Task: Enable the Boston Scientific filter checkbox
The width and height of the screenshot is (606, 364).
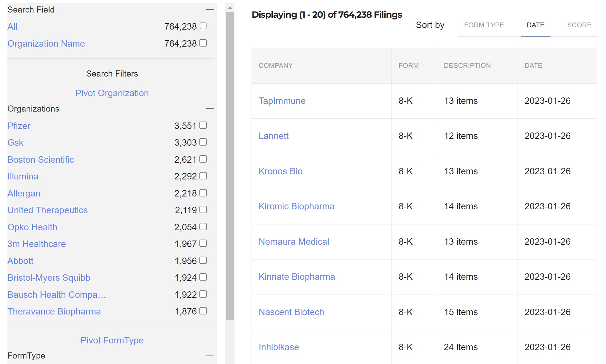Action: pos(203,159)
